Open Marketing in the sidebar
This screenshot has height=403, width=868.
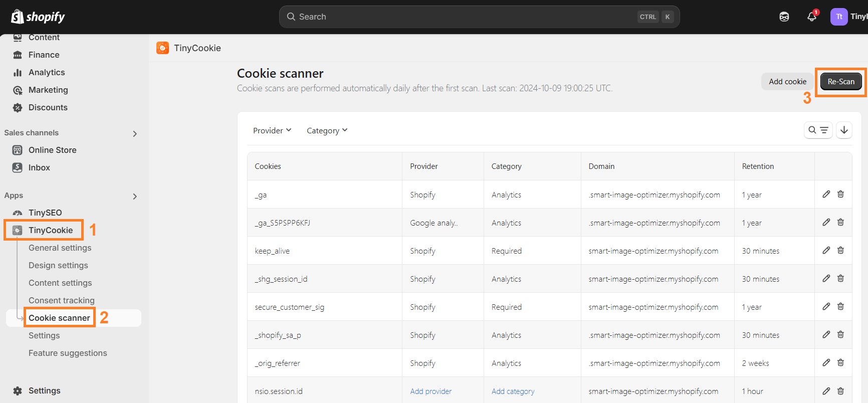(x=48, y=90)
